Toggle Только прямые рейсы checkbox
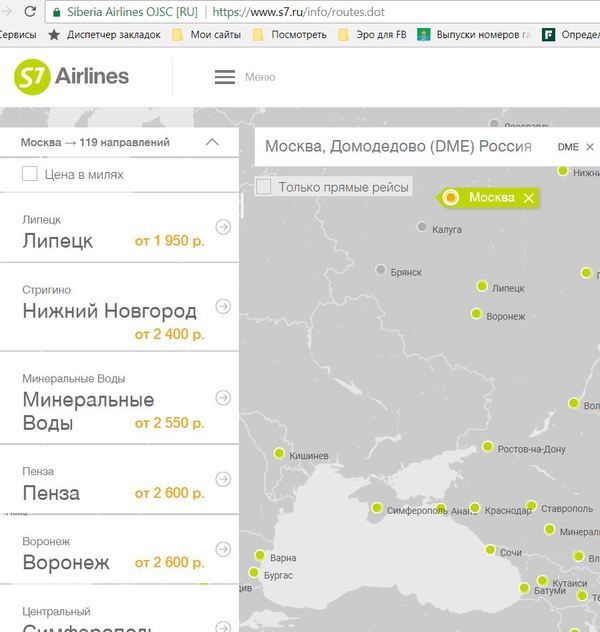This screenshot has width=600, height=632. click(264, 187)
